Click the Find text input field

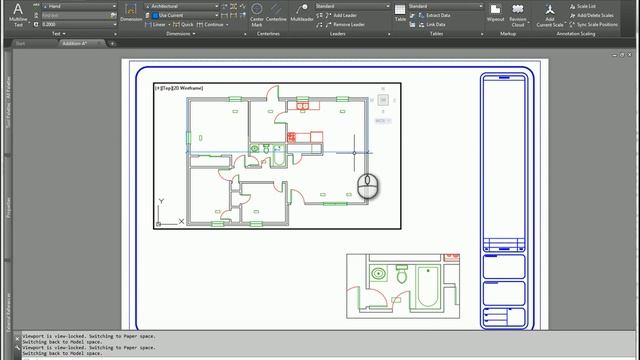75,16
